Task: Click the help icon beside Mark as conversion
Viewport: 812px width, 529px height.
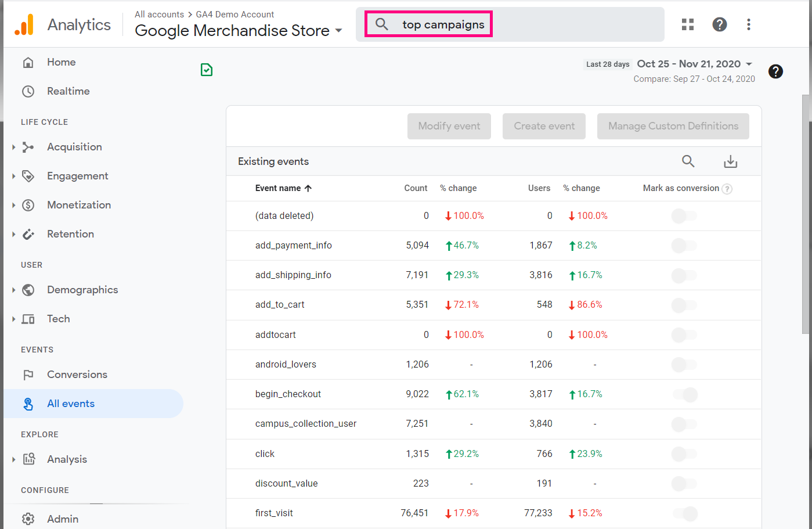Action: (727, 189)
